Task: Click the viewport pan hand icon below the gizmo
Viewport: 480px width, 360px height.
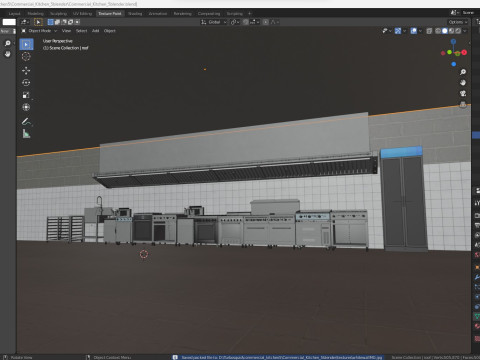Action: click(463, 83)
